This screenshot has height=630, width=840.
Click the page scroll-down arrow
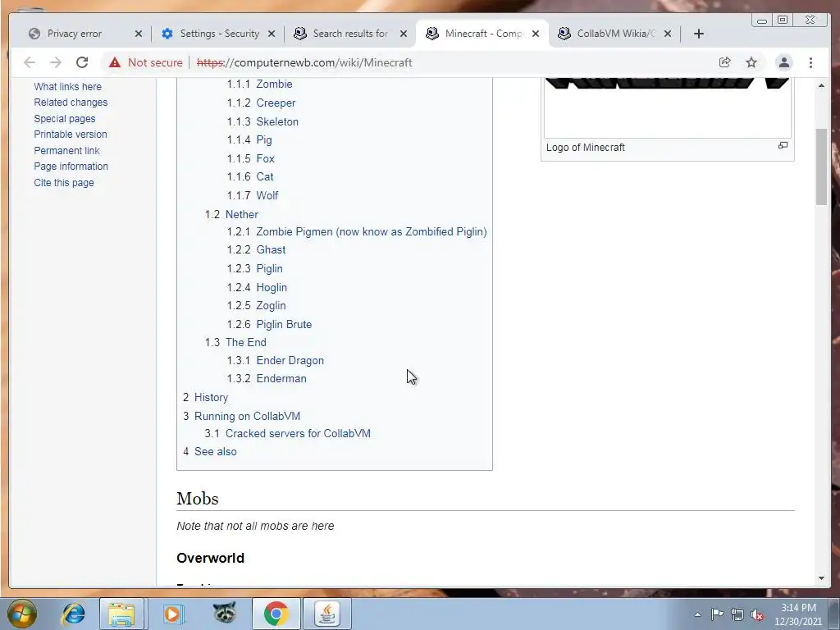coord(822,578)
